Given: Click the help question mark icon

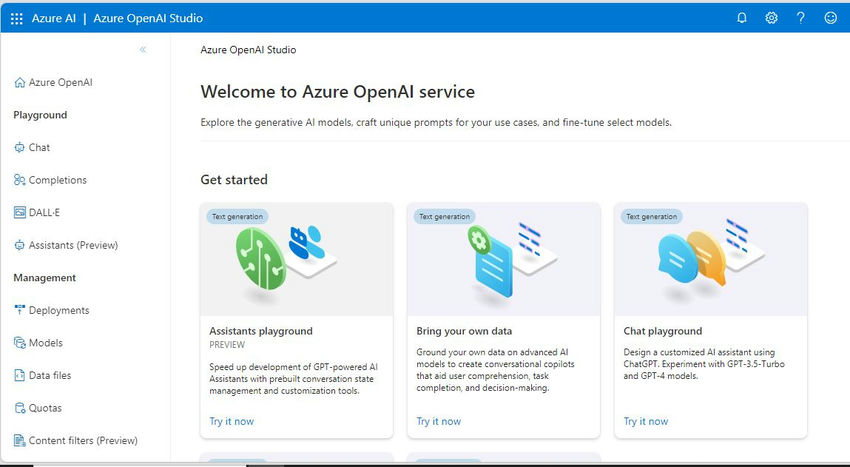Looking at the screenshot, I should (801, 18).
